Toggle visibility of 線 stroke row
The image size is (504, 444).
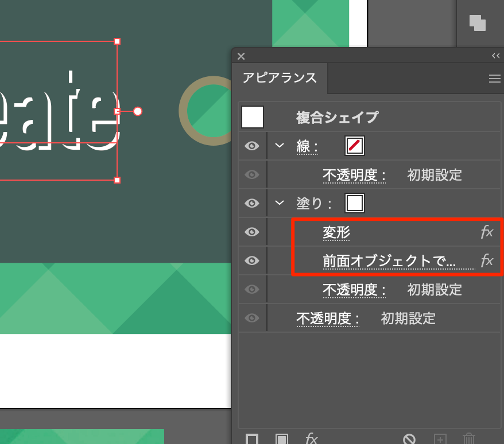tap(251, 146)
